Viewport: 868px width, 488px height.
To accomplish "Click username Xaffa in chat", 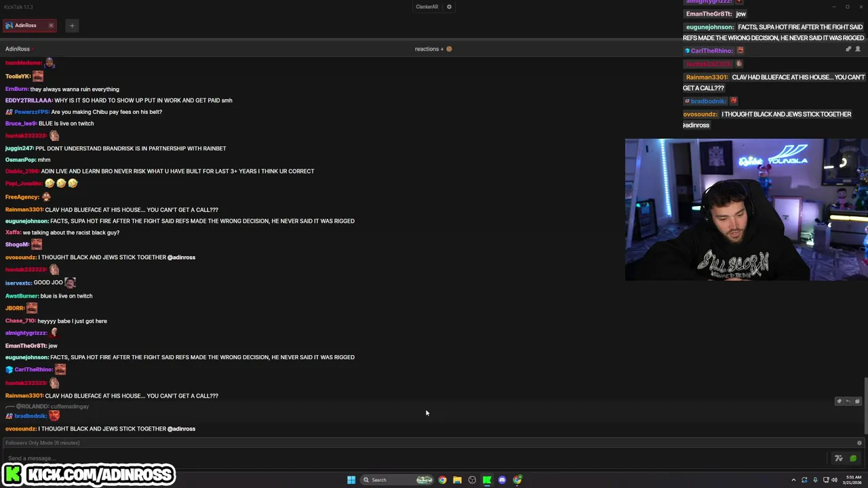I will 13,232.
